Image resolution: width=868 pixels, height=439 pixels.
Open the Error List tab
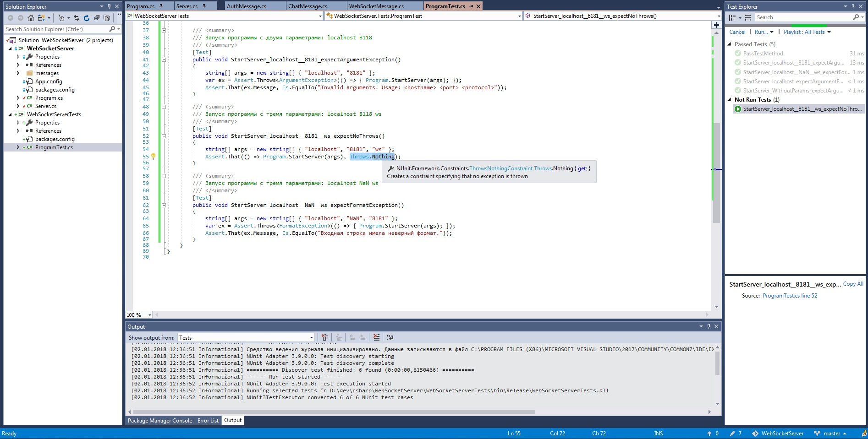coord(208,421)
